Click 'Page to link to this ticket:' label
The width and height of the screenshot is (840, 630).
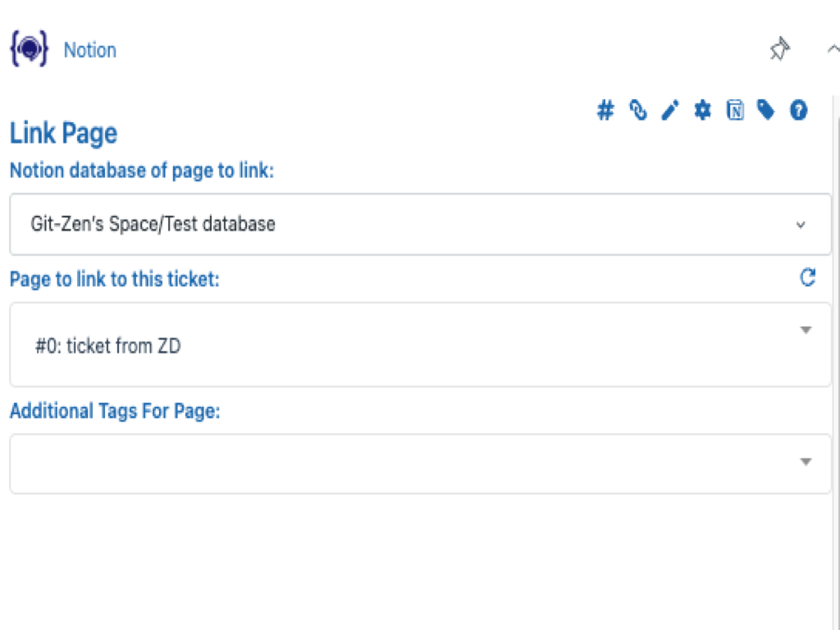(115, 279)
